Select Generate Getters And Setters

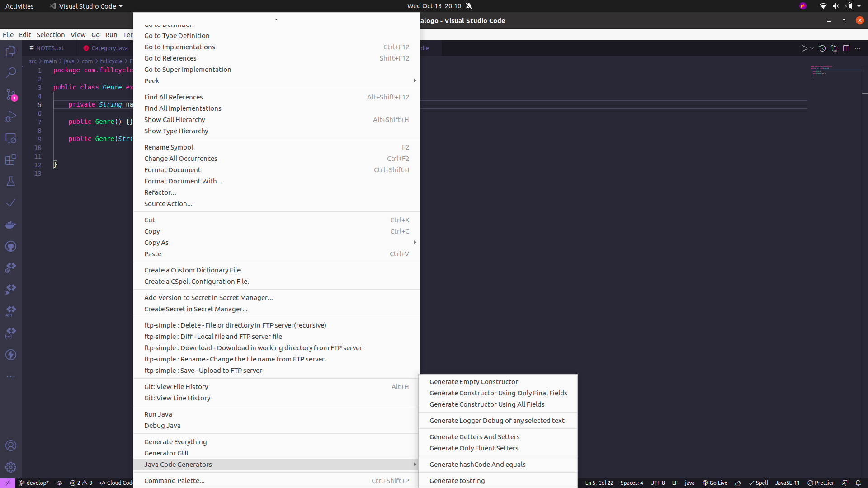point(474,437)
